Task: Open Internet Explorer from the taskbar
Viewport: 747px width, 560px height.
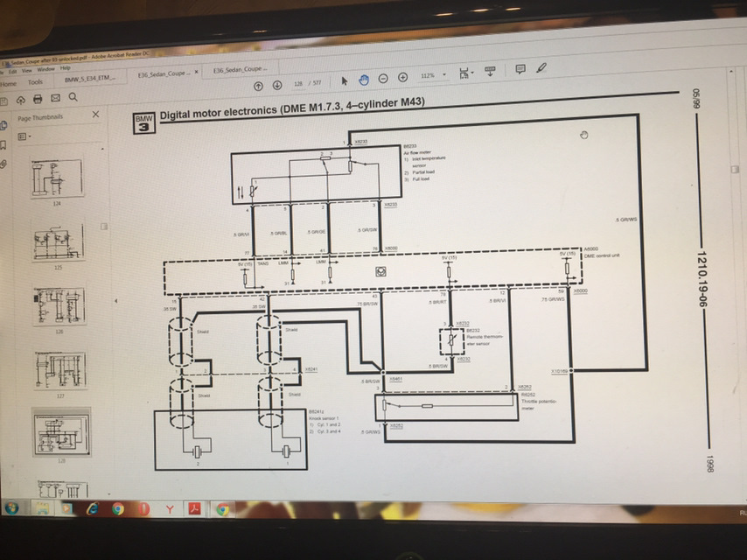Action: (x=93, y=509)
